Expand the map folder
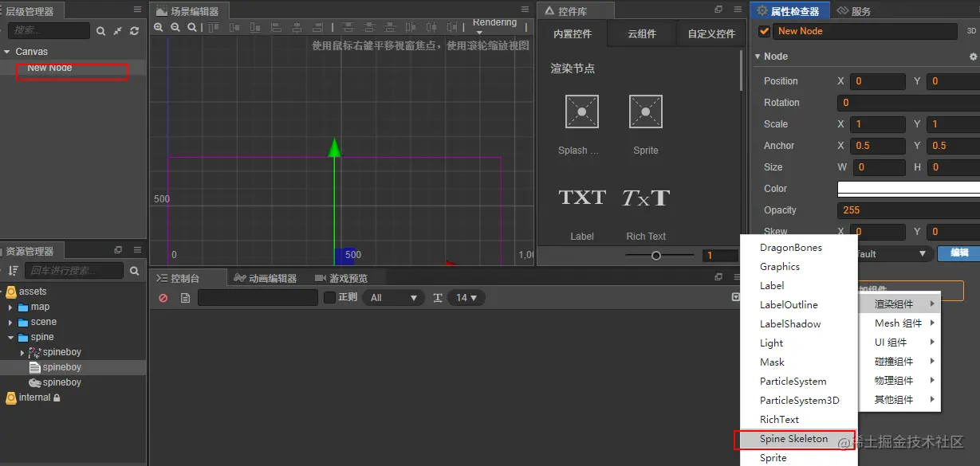Image resolution: width=980 pixels, height=466 pixels. point(10,307)
